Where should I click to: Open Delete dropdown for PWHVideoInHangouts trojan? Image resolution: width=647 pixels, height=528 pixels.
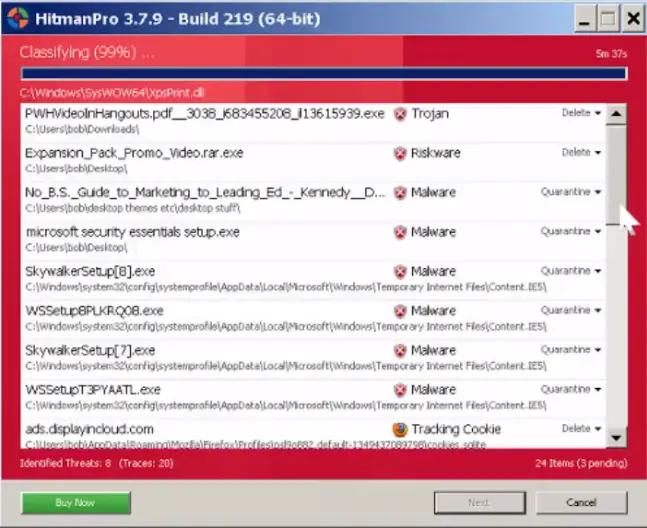coord(581,113)
